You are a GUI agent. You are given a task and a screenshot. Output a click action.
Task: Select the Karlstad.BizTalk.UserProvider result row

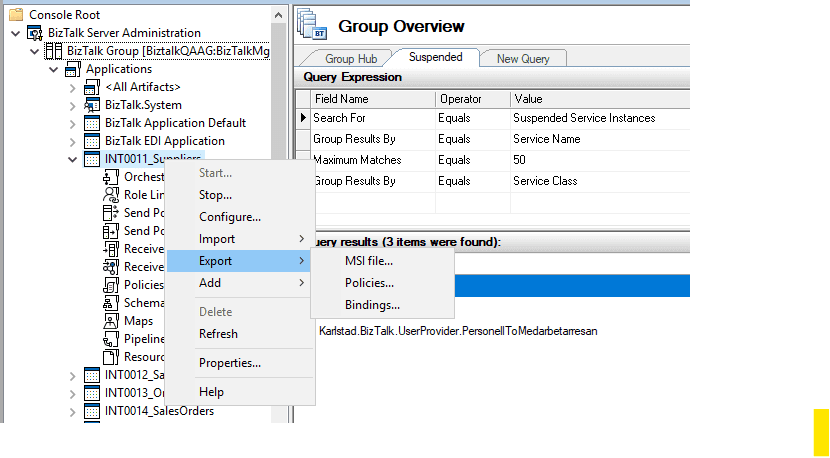(x=458, y=331)
